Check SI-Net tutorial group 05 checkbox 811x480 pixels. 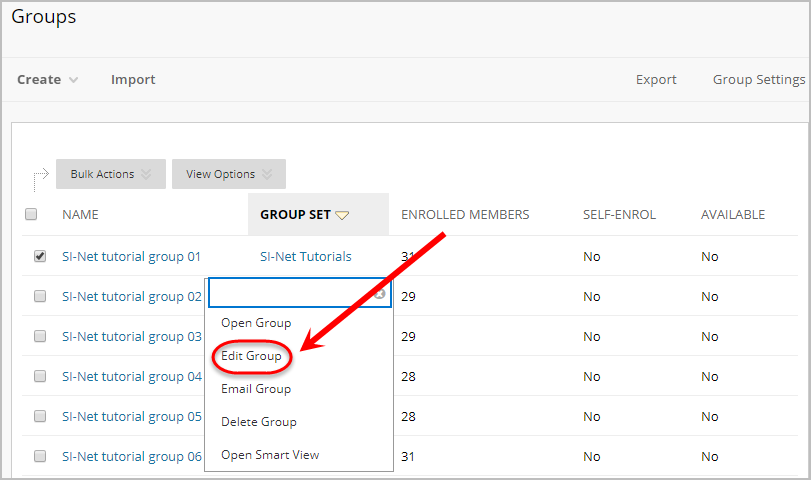[40, 416]
